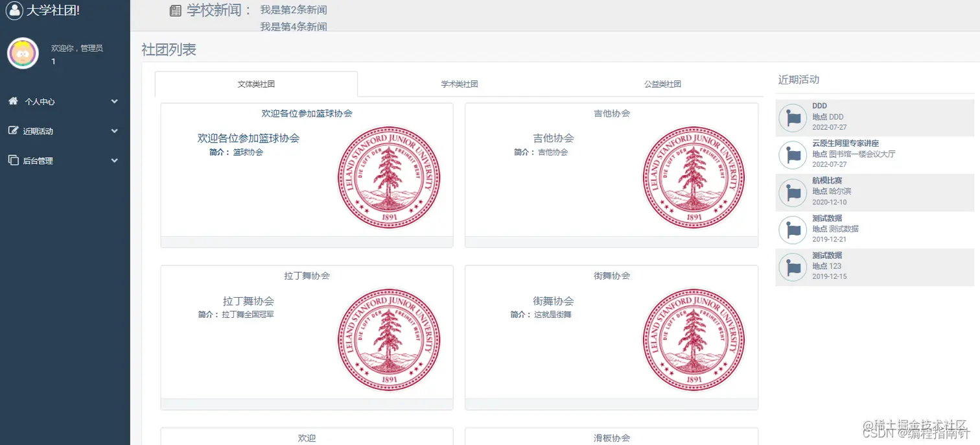Expand the 近期活动 sidebar chevron
The width and height of the screenshot is (980, 445).
coord(115,131)
